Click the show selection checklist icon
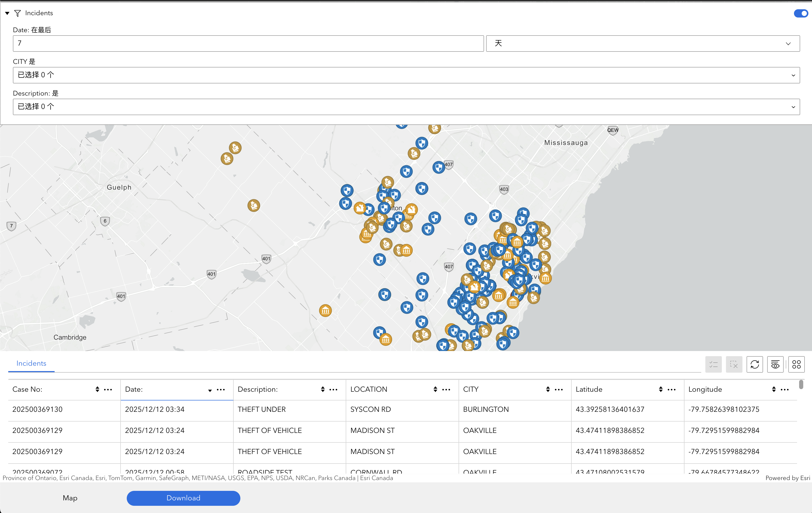The image size is (812, 513). [x=713, y=364]
